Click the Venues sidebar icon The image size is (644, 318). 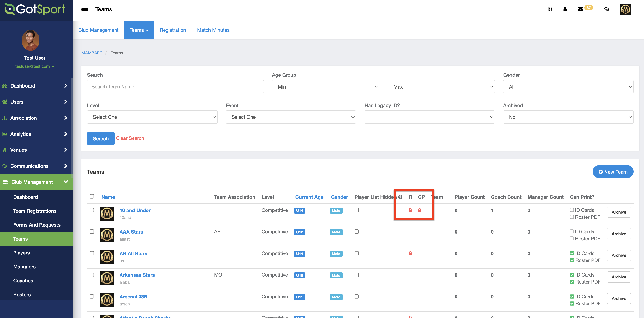(x=4, y=150)
